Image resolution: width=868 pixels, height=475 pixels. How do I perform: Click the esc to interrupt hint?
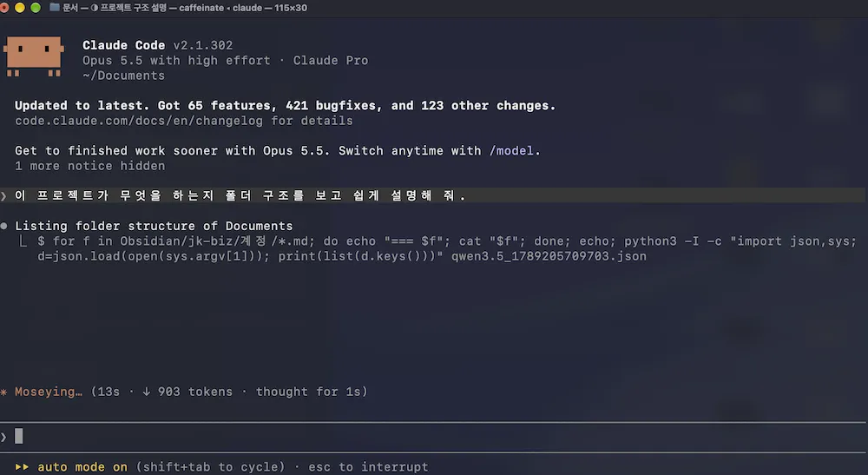click(x=368, y=466)
